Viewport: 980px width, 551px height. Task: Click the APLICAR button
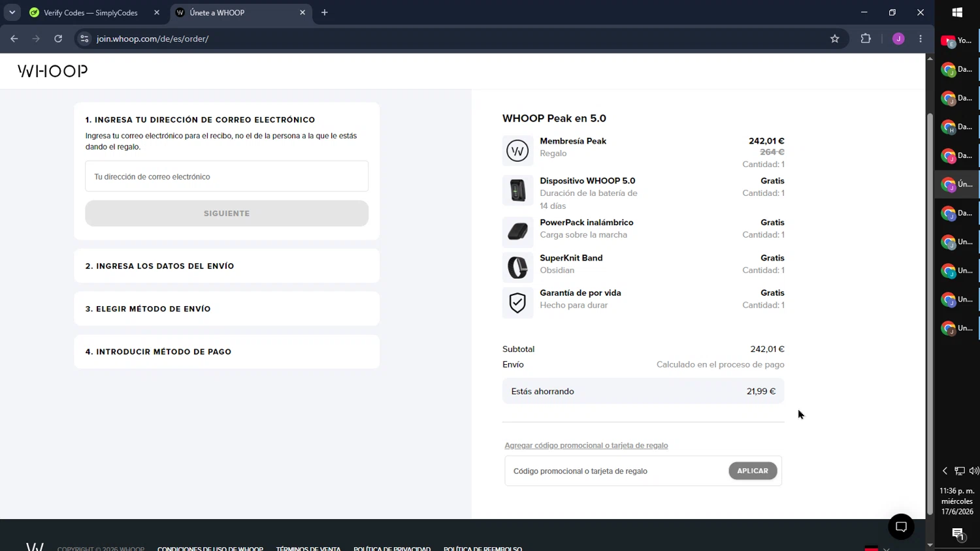(x=753, y=471)
